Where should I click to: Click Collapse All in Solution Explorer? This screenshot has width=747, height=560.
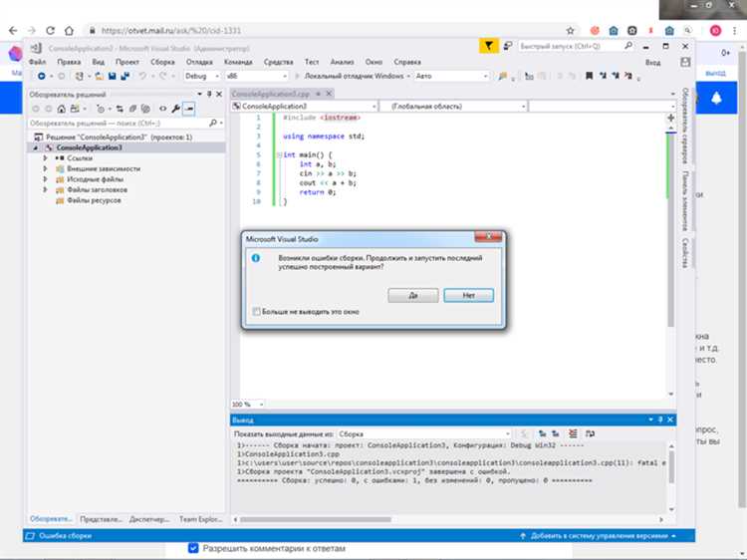(x=132, y=109)
